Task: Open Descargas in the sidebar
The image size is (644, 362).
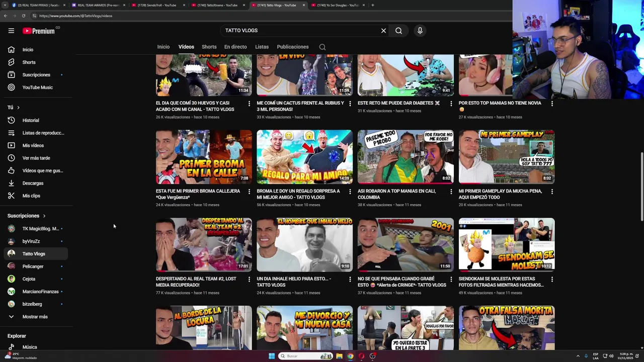Action: coord(35,183)
